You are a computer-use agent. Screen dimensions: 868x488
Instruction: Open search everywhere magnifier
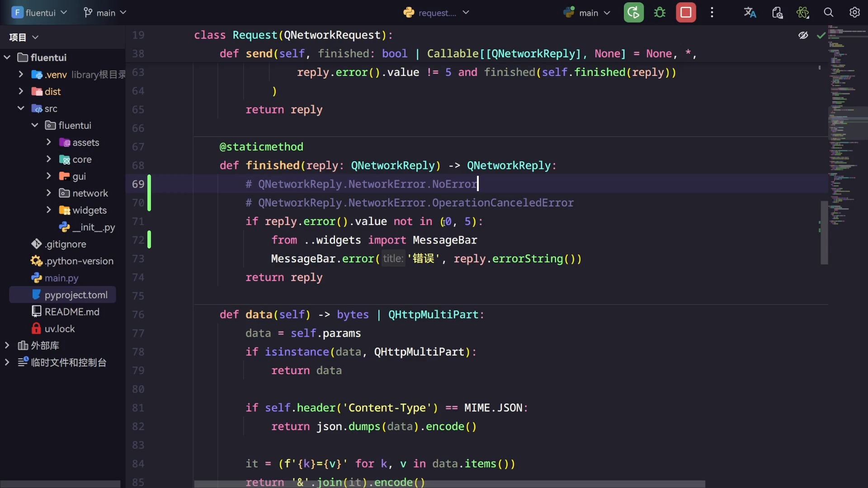(828, 13)
